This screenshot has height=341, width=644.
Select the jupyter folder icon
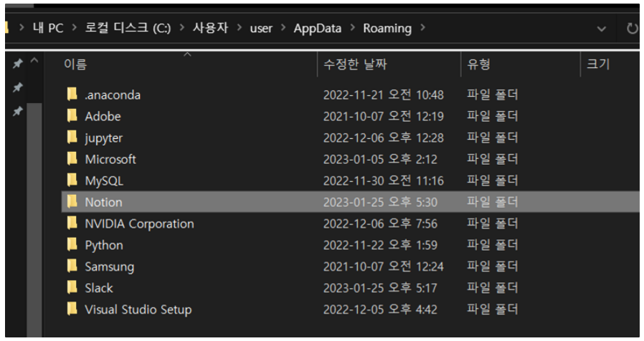[x=72, y=138]
